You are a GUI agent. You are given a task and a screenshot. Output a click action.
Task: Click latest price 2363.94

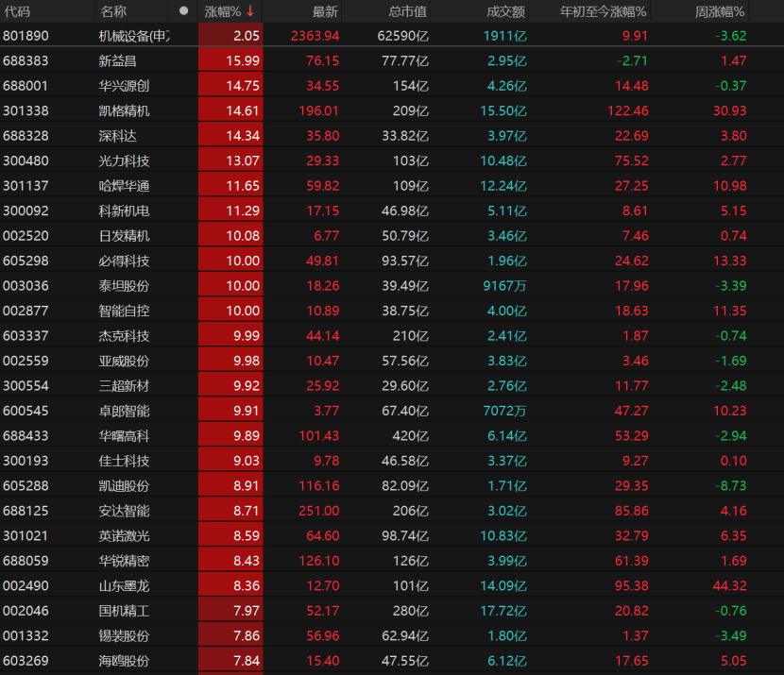(x=315, y=36)
